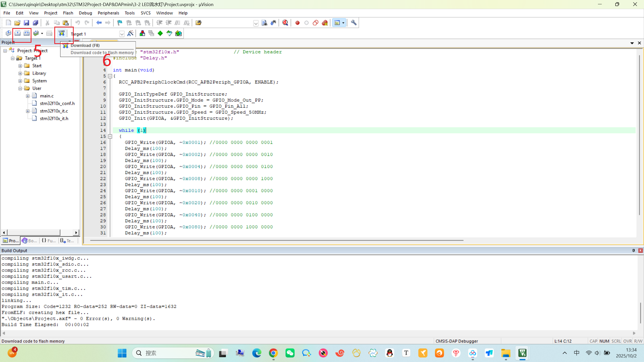Collapse the User folder in tree
The width and height of the screenshot is (644, 362).
click(x=20, y=88)
